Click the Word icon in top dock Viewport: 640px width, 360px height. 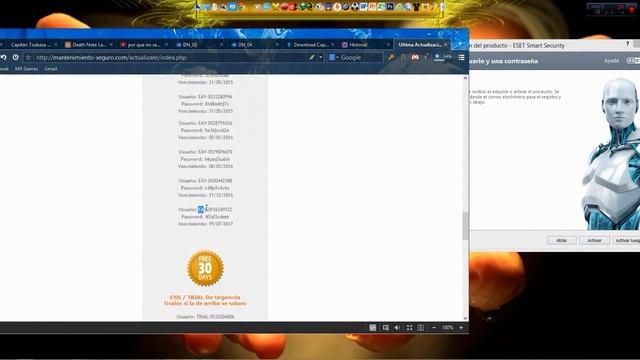click(x=363, y=7)
